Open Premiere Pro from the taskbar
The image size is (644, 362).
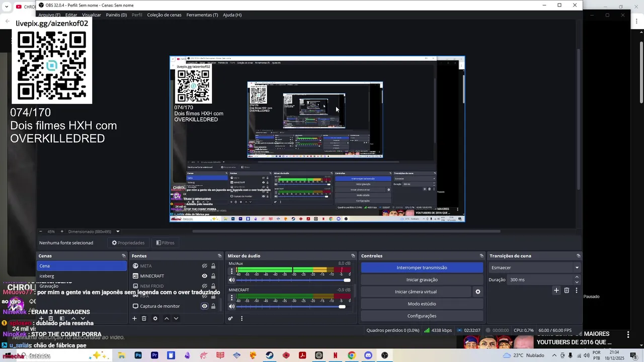pyautogui.click(x=154, y=355)
